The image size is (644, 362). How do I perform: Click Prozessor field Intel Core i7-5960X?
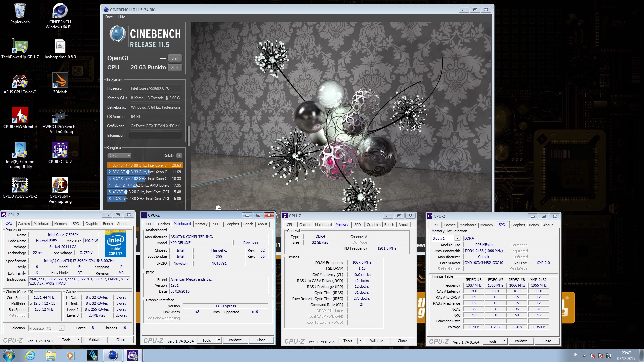click(156, 88)
